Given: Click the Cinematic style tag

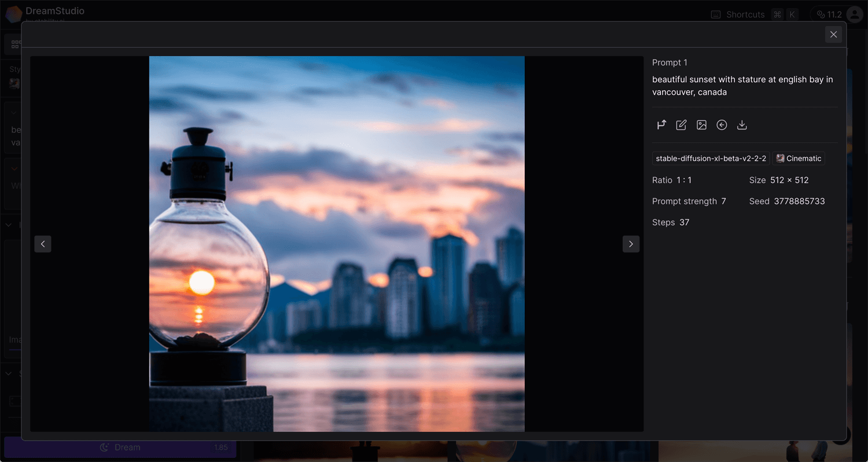Looking at the screenshot, I should pyautogui.click(x=799, y=159).
